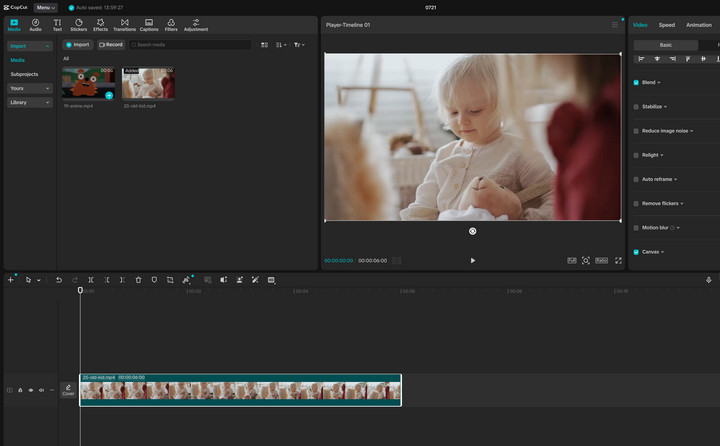Viewport: 720px width, 446px height.
Task: Collapse the Import sidebar section
Action: pos(29,46)
